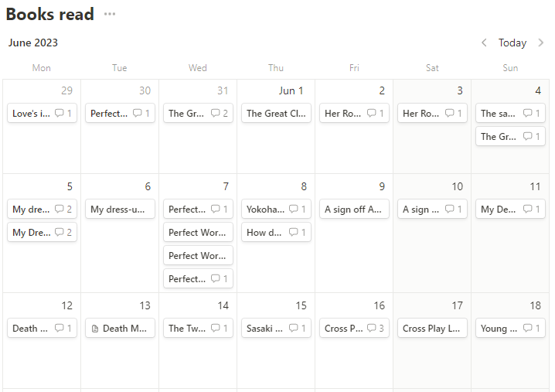The height and width of the screenshot is (392, 555).
Task: Open The Tw entry on June 14
Action: click(187, 329)
